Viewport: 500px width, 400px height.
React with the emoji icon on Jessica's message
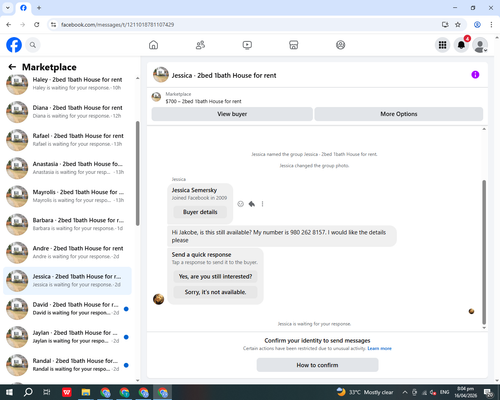click(240, 204)
